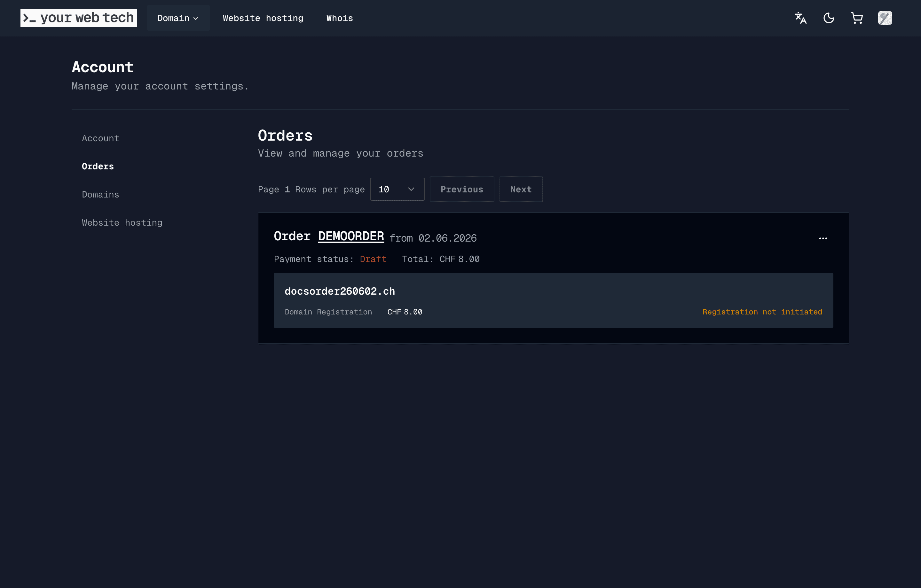921x588 pixels.
Task: Click the Page 1 indicator text
Action: (x=273, y=190)
